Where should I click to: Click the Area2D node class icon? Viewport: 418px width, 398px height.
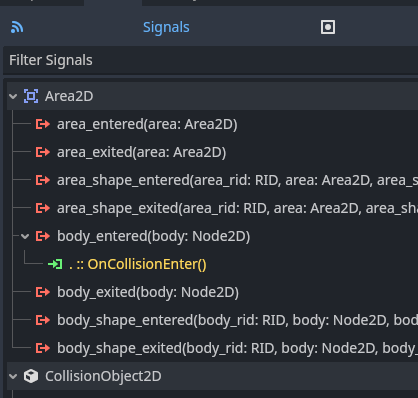[31, 96]
